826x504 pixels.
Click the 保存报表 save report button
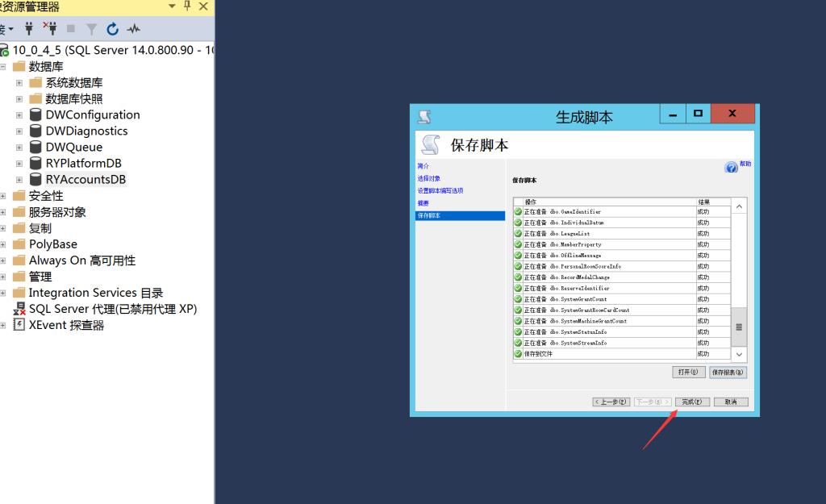click(x=728, y=372)
